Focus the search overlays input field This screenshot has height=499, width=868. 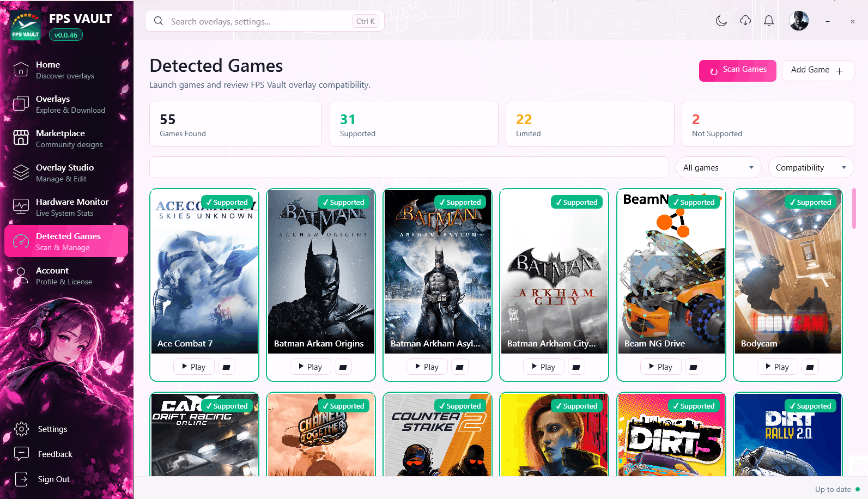pyautogui.click(x=265, y=21)
